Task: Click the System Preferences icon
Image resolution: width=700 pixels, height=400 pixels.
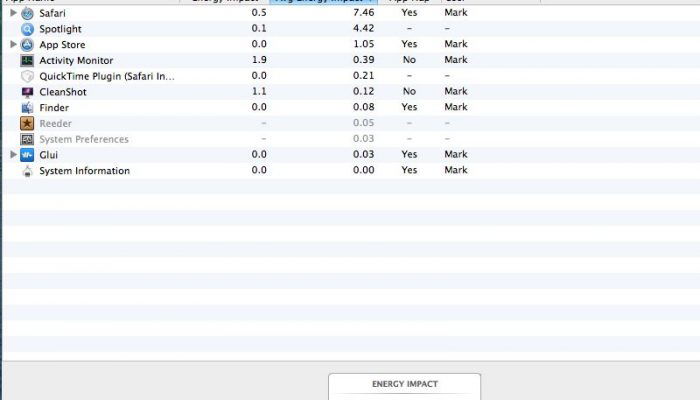Action: (27, 139)
